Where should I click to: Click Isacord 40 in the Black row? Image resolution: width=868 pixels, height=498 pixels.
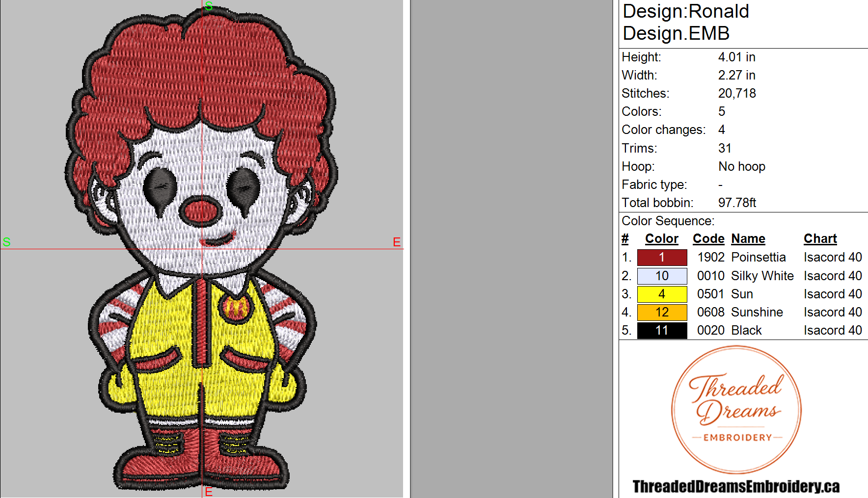point(833,330)
